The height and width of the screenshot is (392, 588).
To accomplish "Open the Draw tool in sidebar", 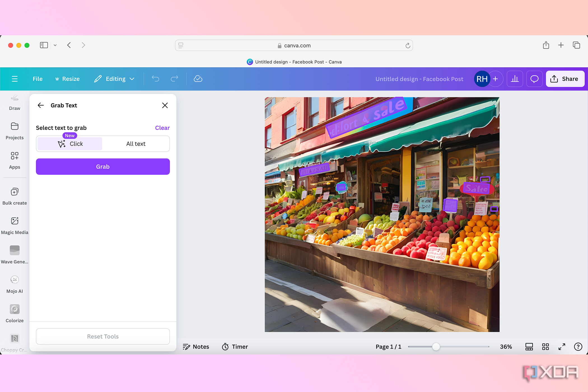I will pos(15,103).
